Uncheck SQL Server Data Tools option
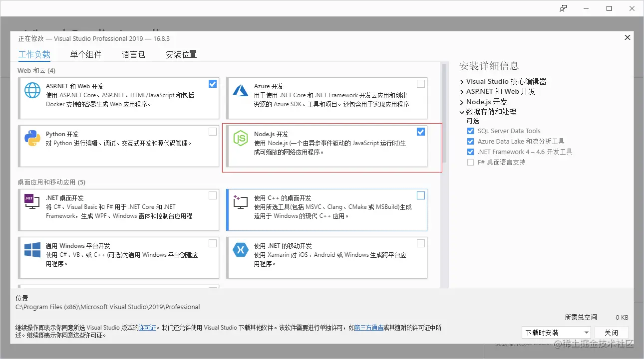This screenshot has height=359, width=644. [x=470, y=131]
